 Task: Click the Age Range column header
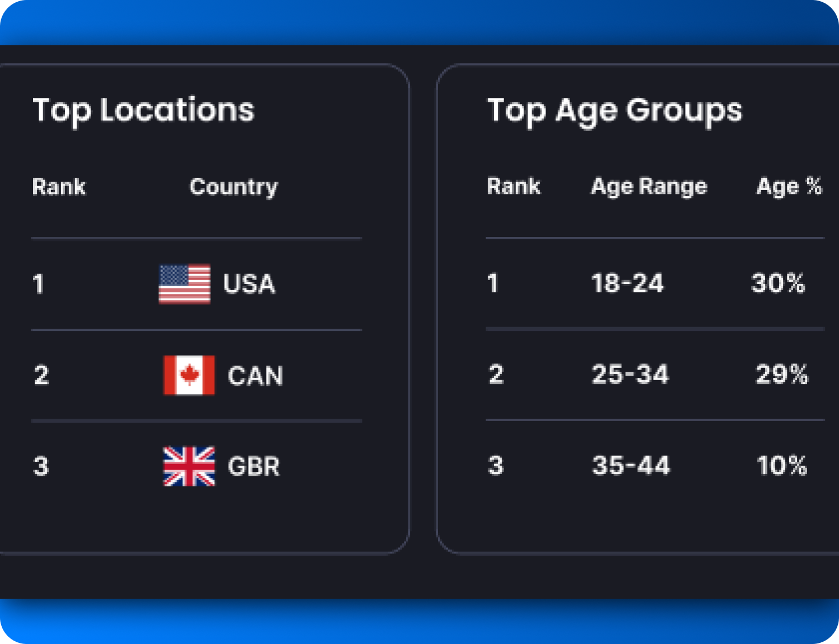pos(649,187)
